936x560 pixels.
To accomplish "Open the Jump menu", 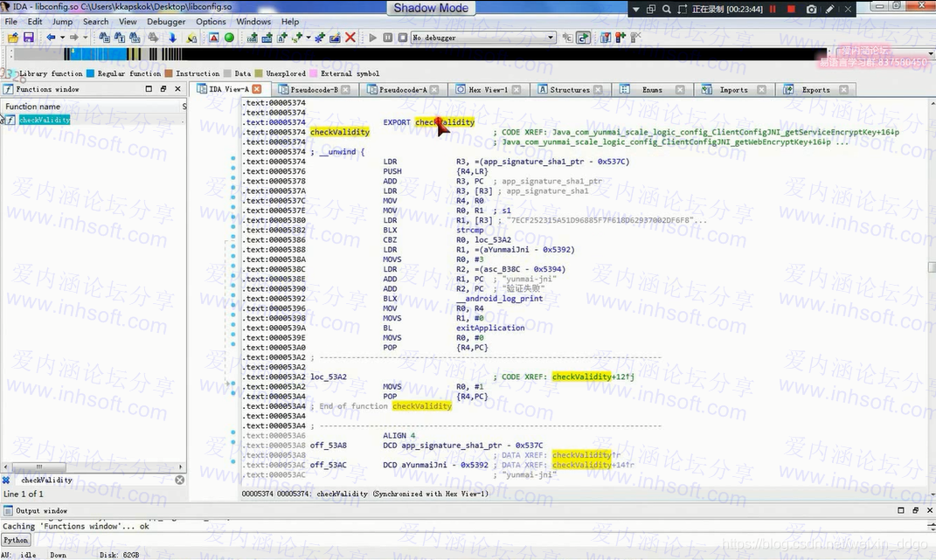I will [62, 22].
